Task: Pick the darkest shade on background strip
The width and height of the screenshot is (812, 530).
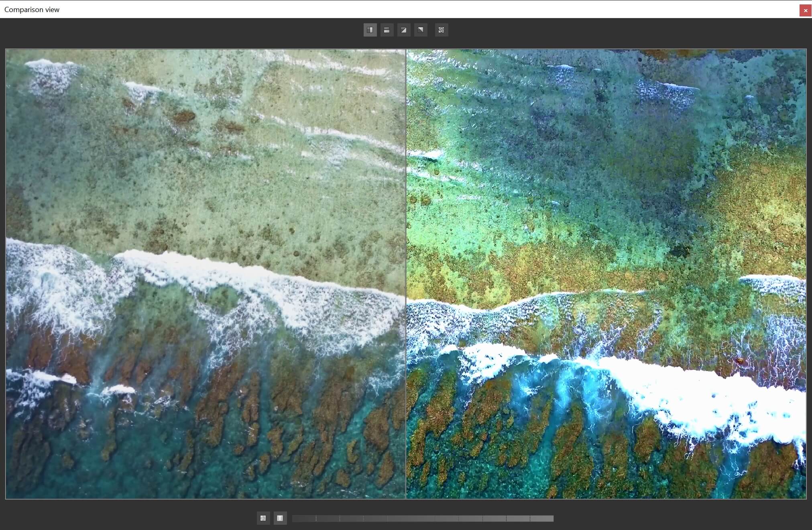Action: 304,519
